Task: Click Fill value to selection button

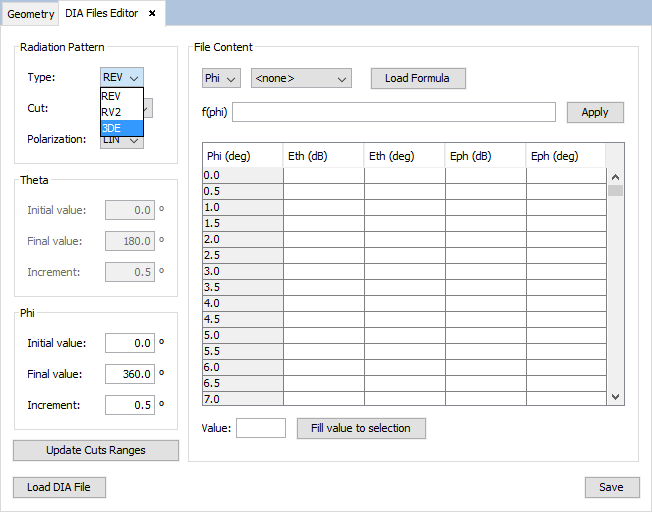Action: click(361, 428)
